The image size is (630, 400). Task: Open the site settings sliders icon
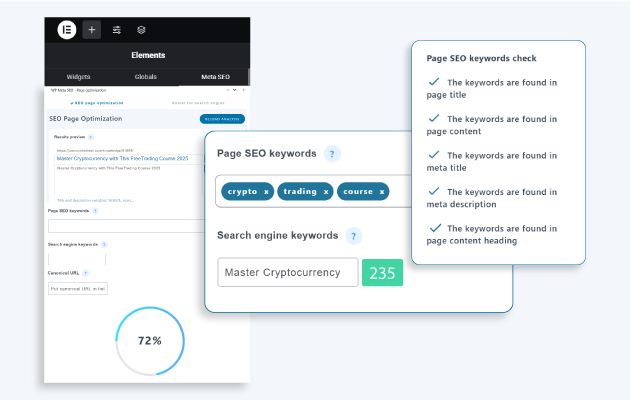coord(117,30)
